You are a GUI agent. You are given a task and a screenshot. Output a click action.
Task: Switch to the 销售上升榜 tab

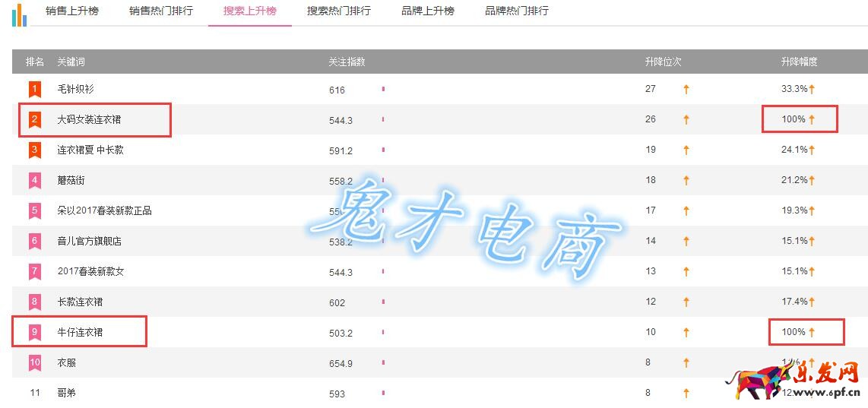point(71,11)
